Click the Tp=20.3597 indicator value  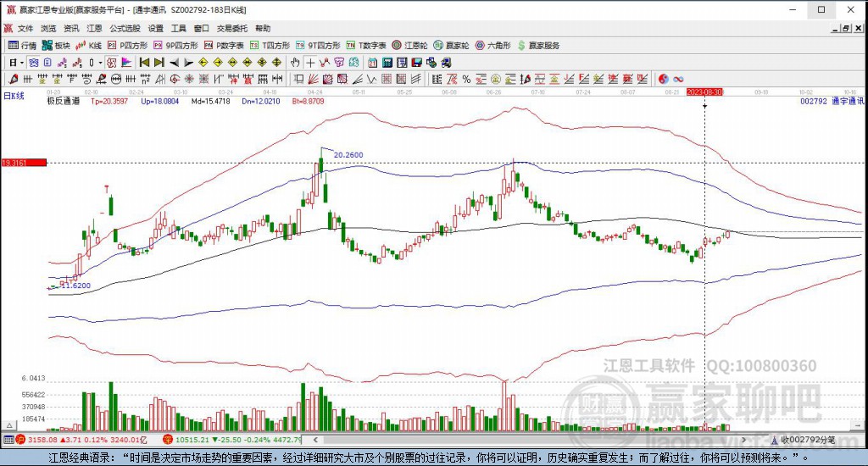coord(109,102)
